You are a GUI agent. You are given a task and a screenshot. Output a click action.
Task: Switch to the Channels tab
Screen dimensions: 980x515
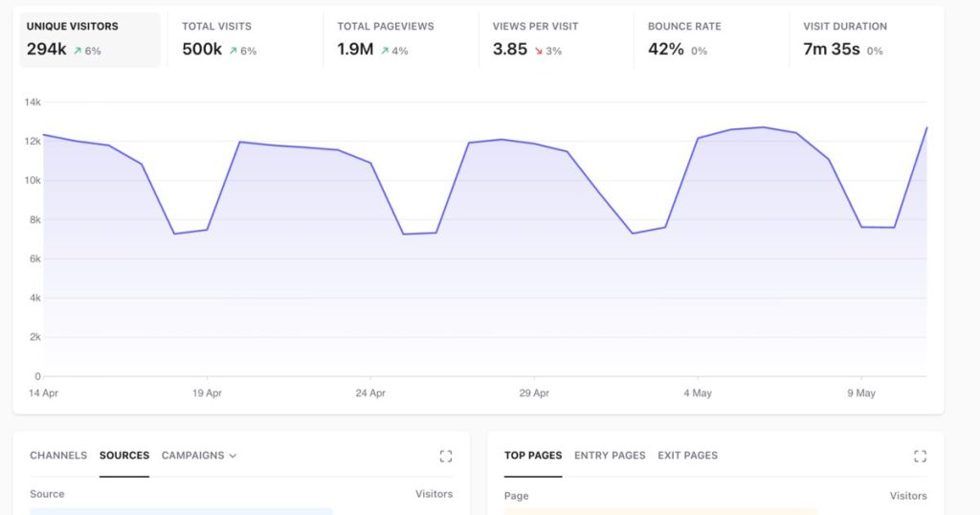[x=58, y=456]
